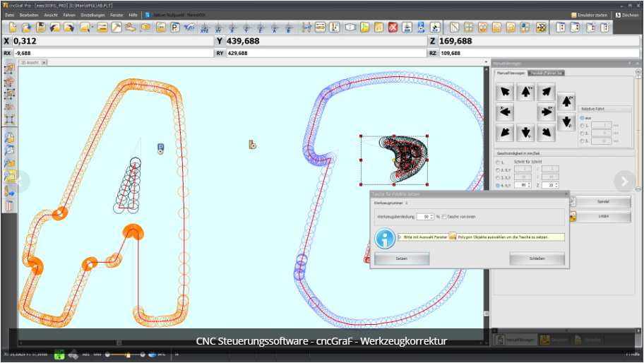The image size is (644, 363).
Task: Click the blue info icon in the pocket dialog
Action: coord(385,238)
